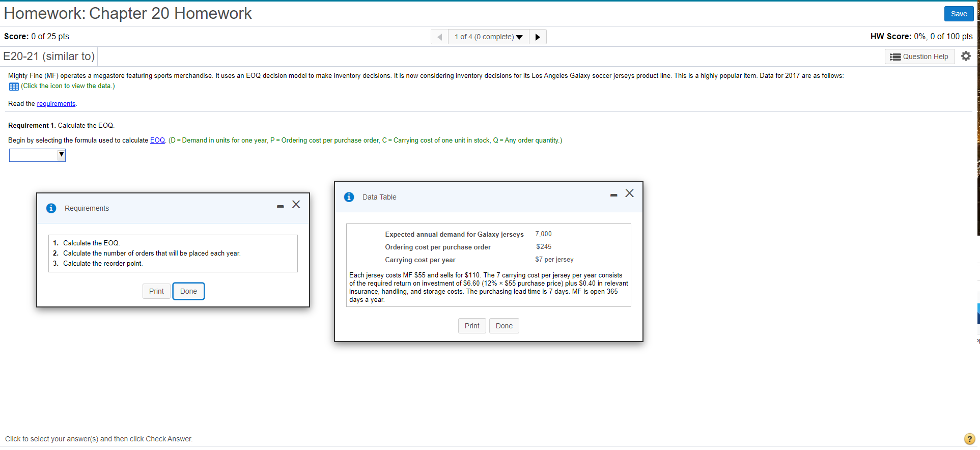Viewport: 980px width, 450px height.
Task: Go to next question arrow
Action: [x=538, y=37]
